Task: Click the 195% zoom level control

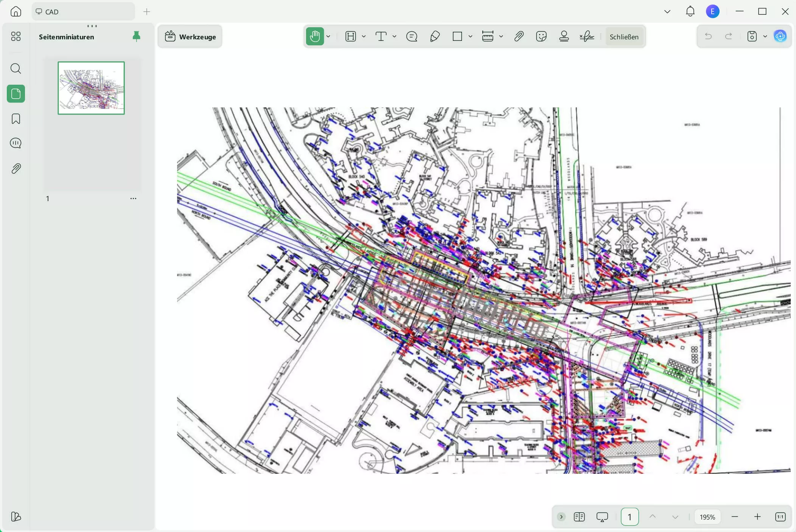Action: point(707,516)
